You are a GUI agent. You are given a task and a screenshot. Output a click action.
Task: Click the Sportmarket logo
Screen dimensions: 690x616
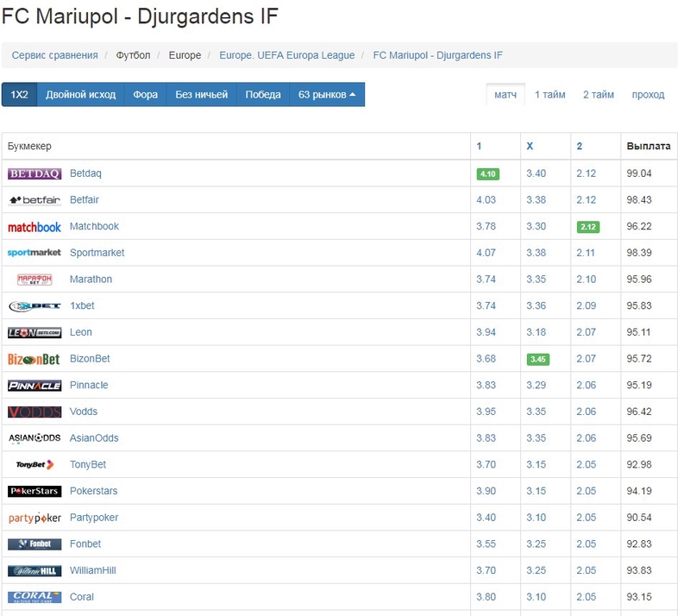34,253
